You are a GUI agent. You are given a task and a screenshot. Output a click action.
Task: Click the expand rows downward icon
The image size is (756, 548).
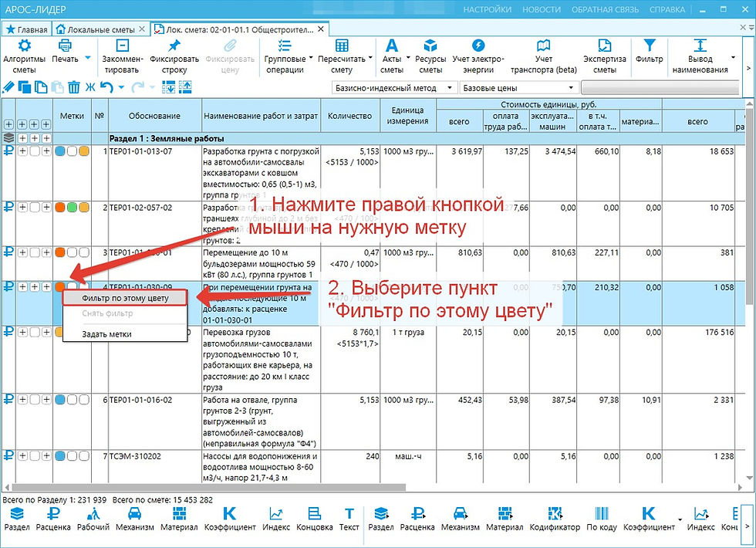tap(168, 87)
